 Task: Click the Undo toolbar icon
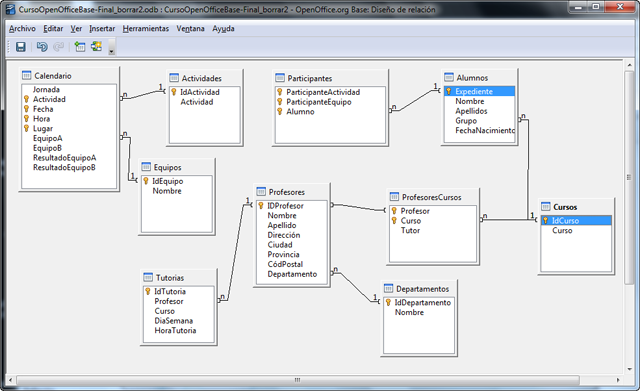tap(42, 47)
